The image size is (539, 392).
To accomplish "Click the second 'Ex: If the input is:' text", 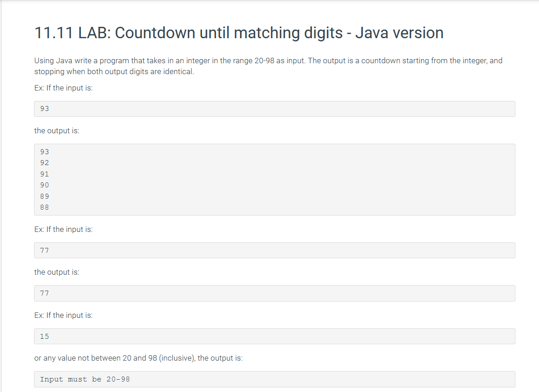I will pyautogui.click(x=64, y=229).
